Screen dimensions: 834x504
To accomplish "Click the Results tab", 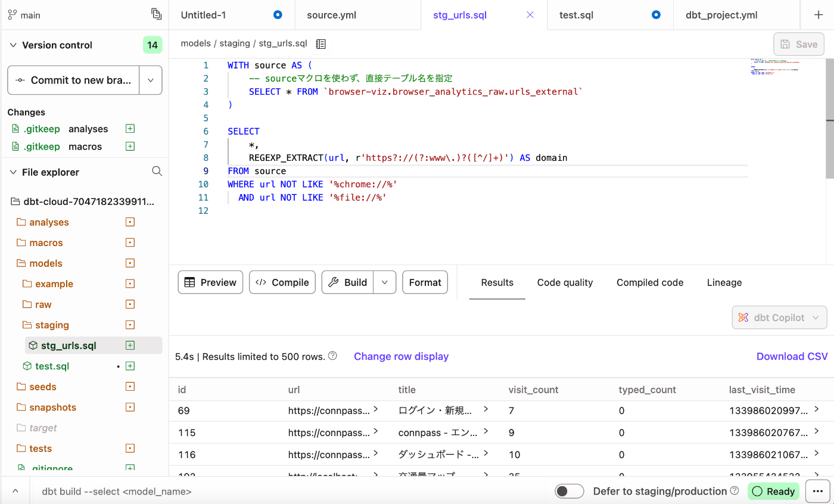I will click(497, 282).
